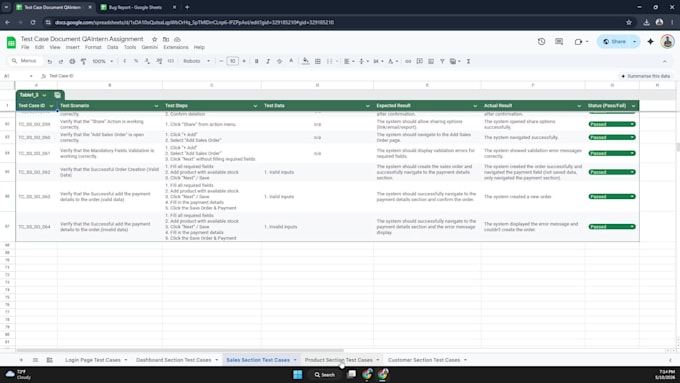
Task: Open the more number formats 123 menu
Action: 170,62
